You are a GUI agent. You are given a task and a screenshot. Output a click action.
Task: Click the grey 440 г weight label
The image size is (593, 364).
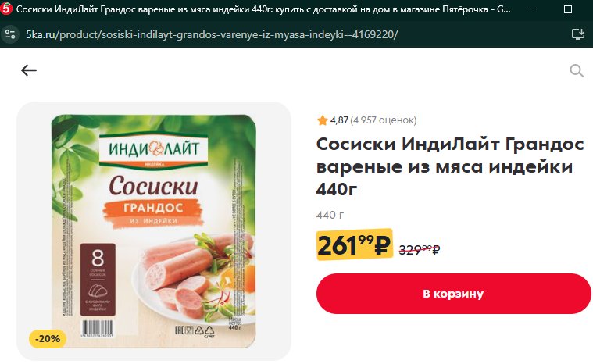[330, 215]
